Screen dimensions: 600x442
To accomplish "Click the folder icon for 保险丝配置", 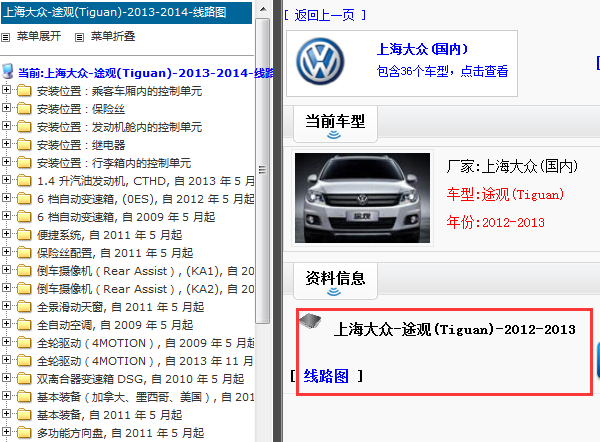I will coord(24,253).
